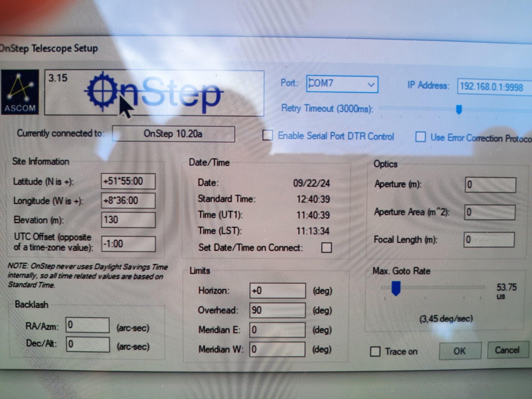Click the Longitude input field
The width and height of the screenshot is (532, 399).
(128, 200)
